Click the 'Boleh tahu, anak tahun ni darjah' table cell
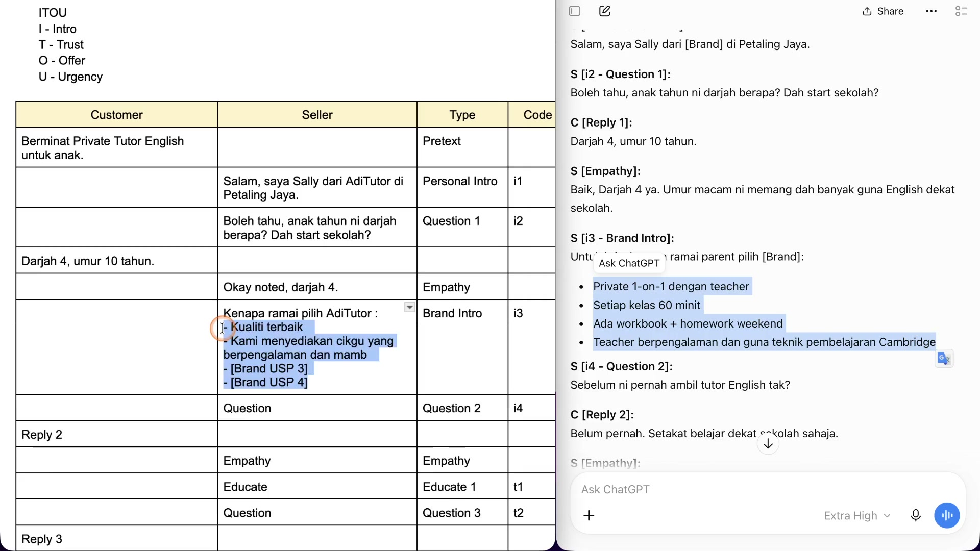 [x=317, y=228]
